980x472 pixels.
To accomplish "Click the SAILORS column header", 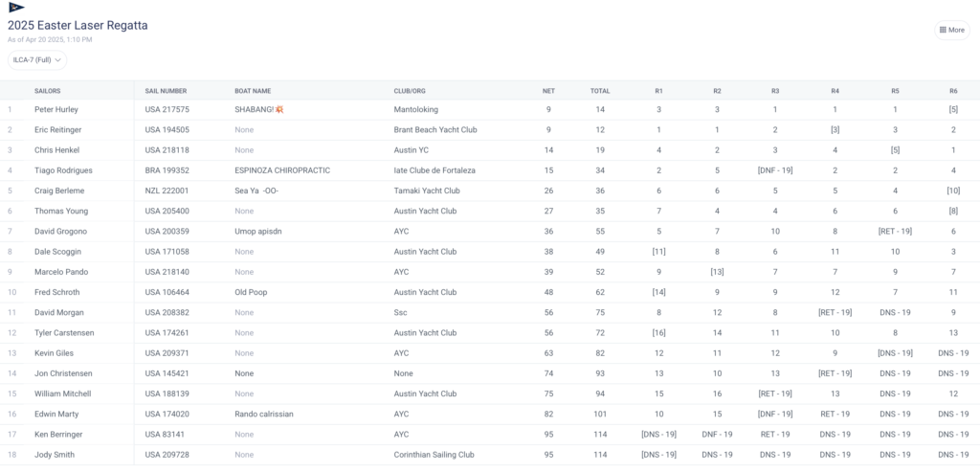I will pyautogui.click(x=48, y=91).
